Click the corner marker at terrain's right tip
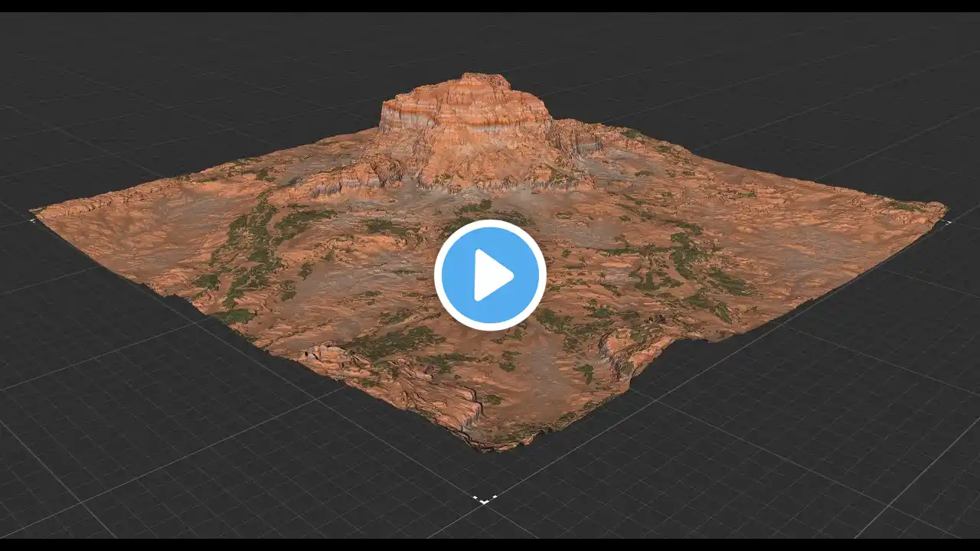Screen dimensions: 980x551 949,222
